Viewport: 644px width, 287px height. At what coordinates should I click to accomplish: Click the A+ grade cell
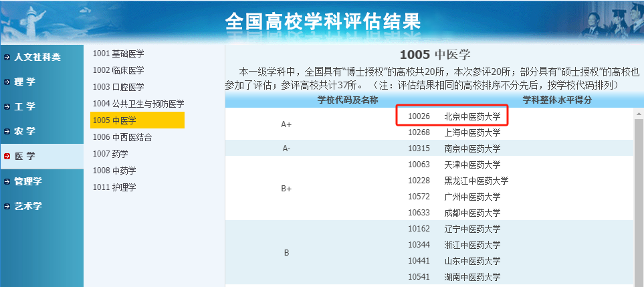coord(286,124)
